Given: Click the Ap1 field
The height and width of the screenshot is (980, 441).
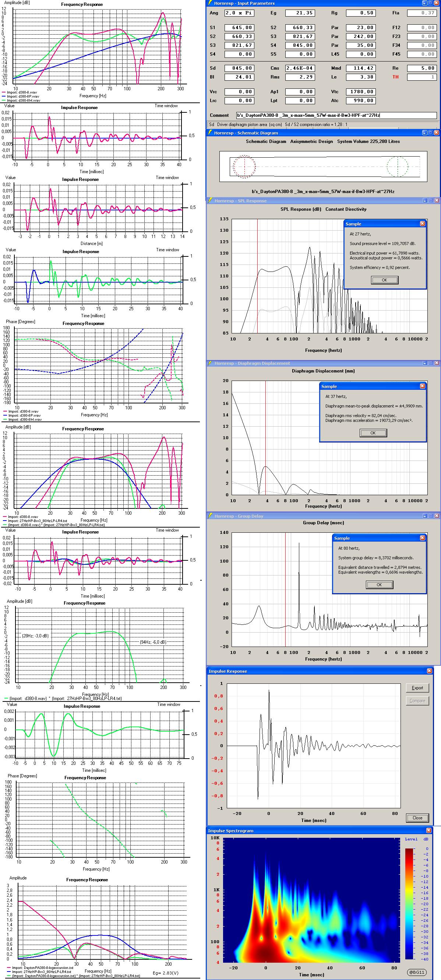Looking at the screenshot, I should click(300, 92).
